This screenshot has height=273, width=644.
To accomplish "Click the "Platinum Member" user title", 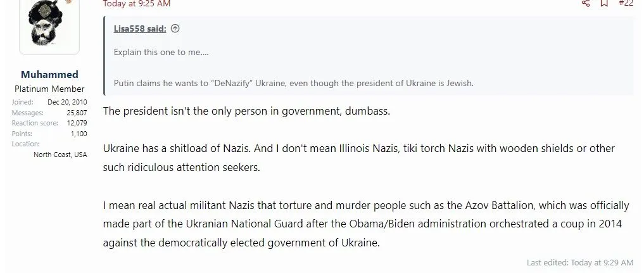I will coord(49,89).
